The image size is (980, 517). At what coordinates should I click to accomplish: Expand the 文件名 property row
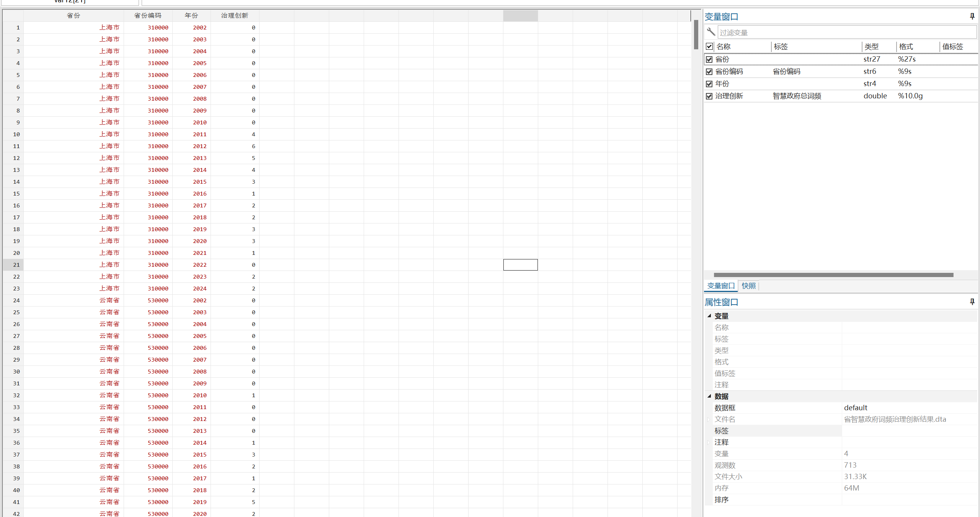709,419
